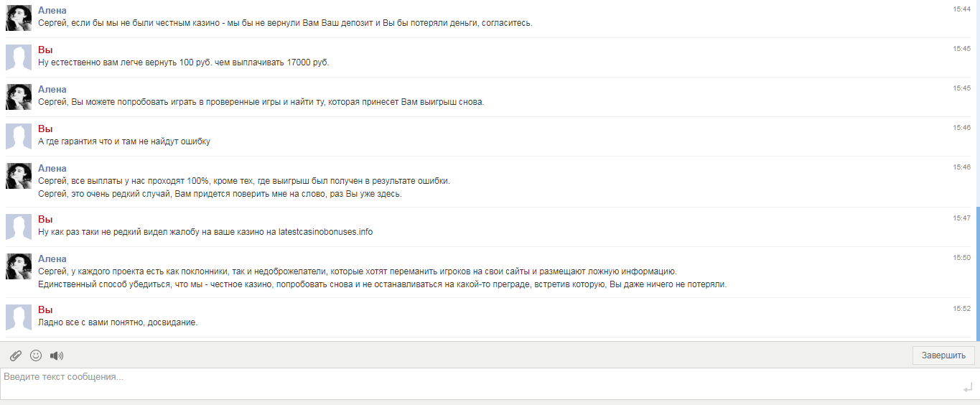Click your avatar beside the latestcasinobonuses.info message

[19, 227]
